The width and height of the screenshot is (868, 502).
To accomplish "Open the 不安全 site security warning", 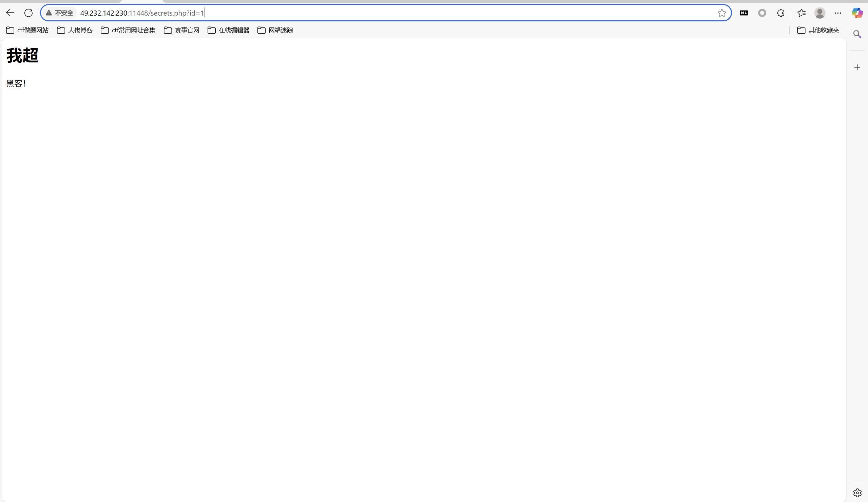I will coord(60,13).
